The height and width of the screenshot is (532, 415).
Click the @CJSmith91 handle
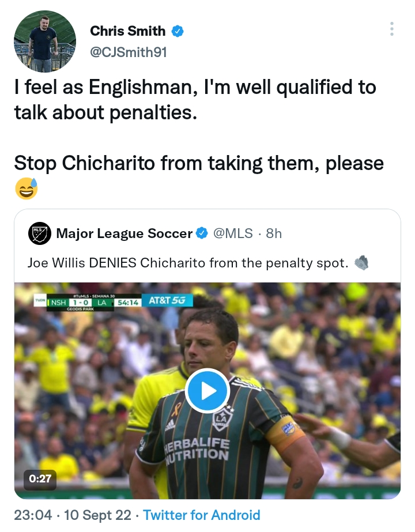(x=128, y=52)
